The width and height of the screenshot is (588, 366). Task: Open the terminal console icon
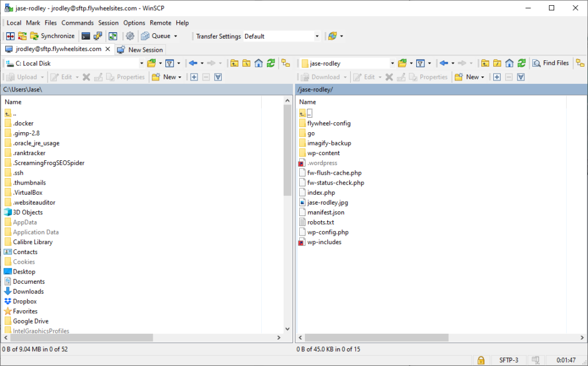click(x=86, y=36)
